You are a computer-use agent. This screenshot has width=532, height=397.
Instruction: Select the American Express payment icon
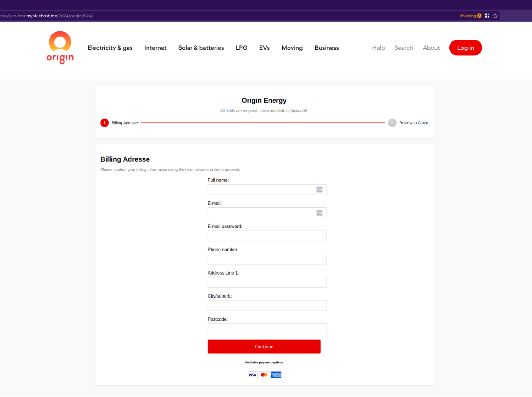click(x=276, y=375)
